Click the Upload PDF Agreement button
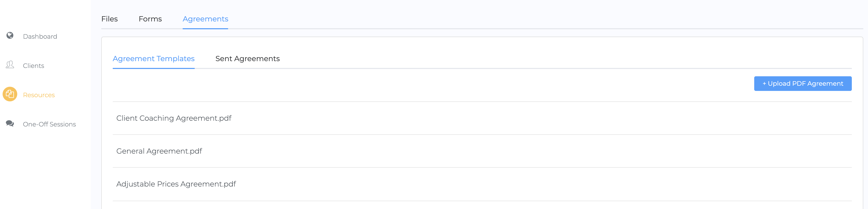 coord(803,84)
